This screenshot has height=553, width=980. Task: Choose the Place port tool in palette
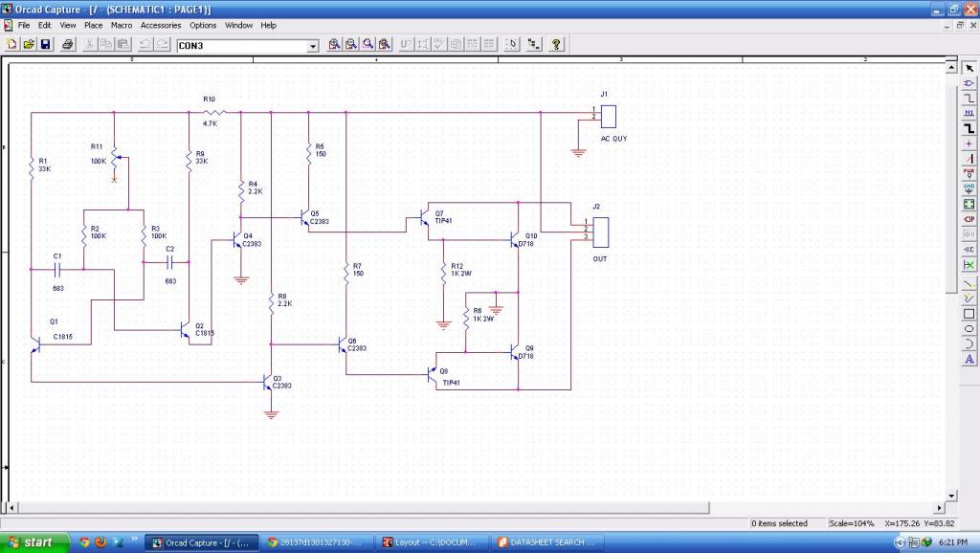pos(969,219)
